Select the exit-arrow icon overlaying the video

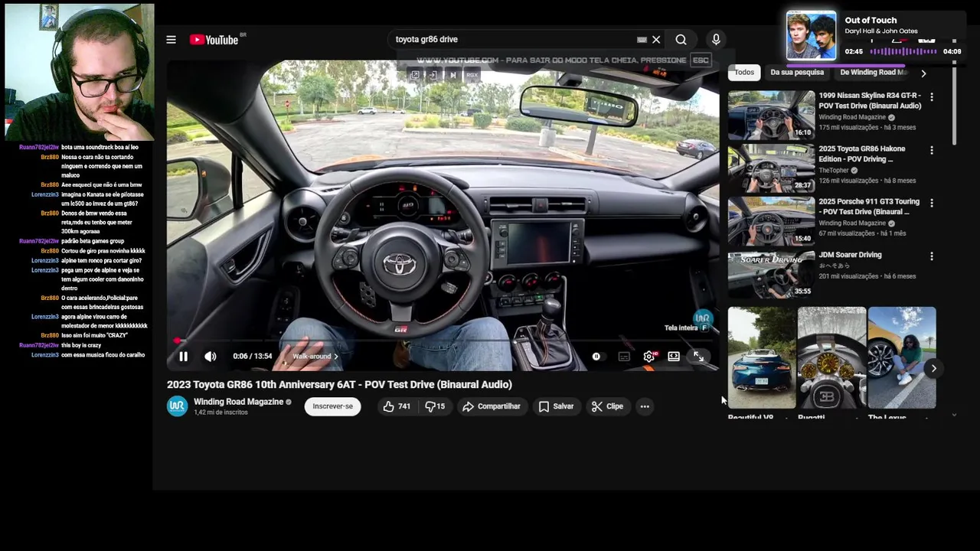coord(433,75)
